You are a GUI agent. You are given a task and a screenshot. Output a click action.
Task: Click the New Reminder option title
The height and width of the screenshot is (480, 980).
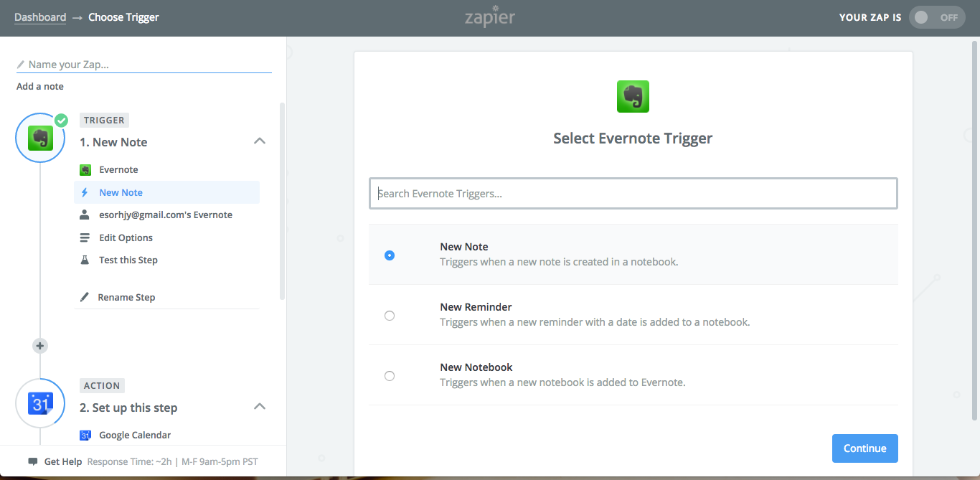tap(476, 307)
